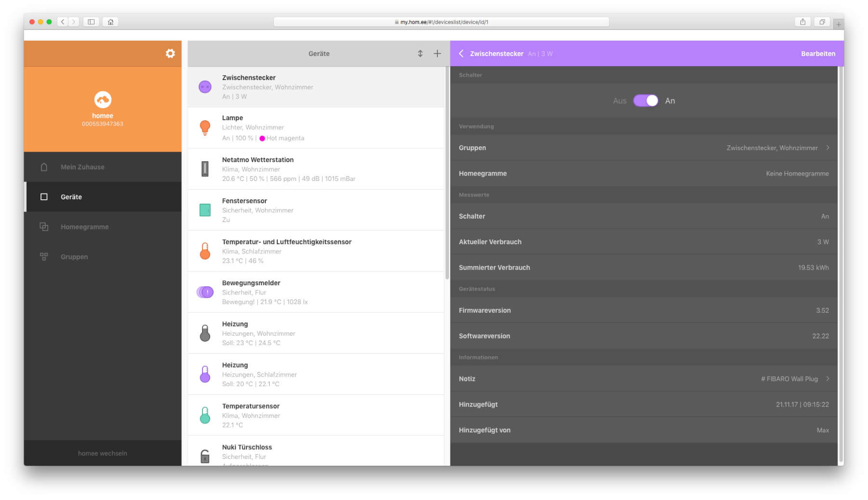Image resolution: width=868 pixels, height=500 pixels.
Task: Click the add device plus icon
Action: click(x=437, y=54)
